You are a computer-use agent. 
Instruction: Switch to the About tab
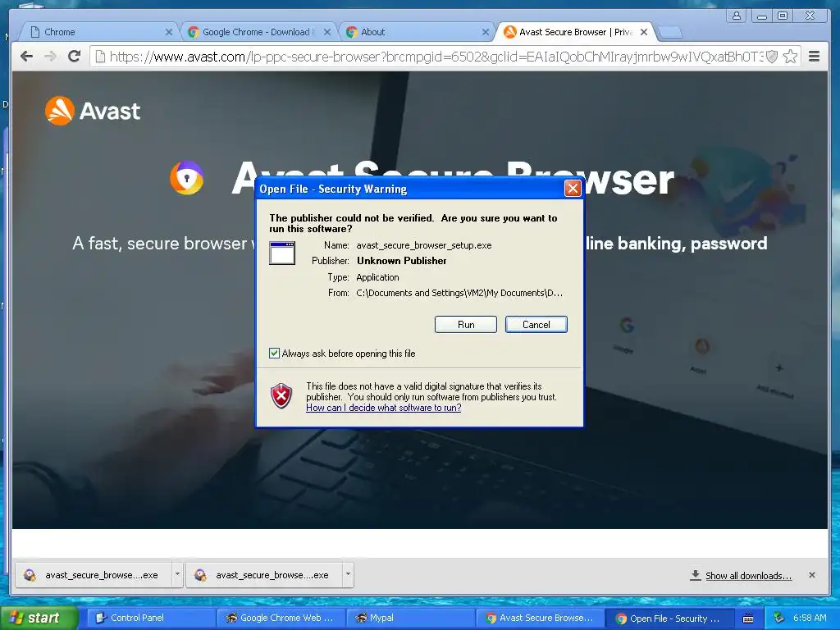click(x=418, y=32)
